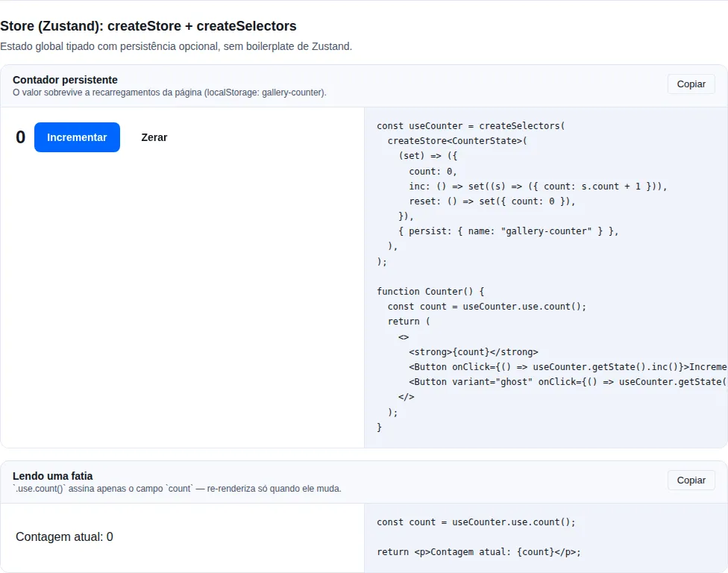The width and height of the screenshot is (728, 573).
Task: Click code line starting '<Button onClick='
Action: [x=568, y=367]
